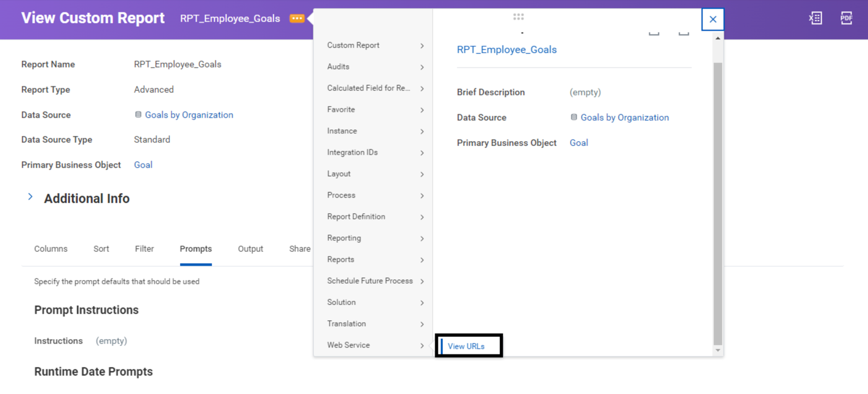The height and width of the screenshot is (394, 868).
Task: Expand Translation submenu arrow
Action: point(422,324)
